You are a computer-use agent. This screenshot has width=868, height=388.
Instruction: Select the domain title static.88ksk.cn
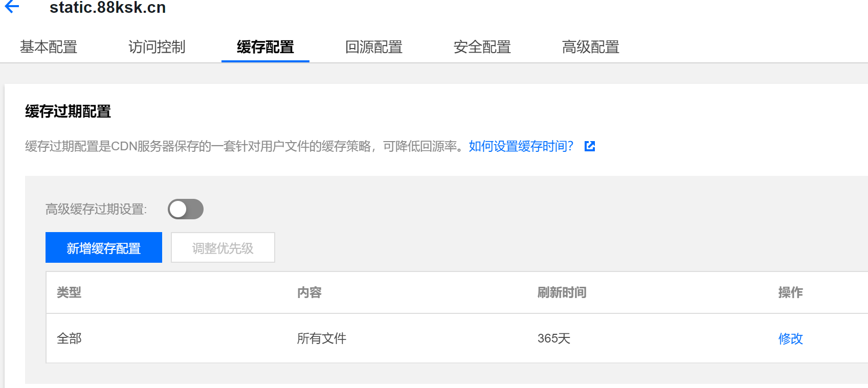click(x=107, y=8)
